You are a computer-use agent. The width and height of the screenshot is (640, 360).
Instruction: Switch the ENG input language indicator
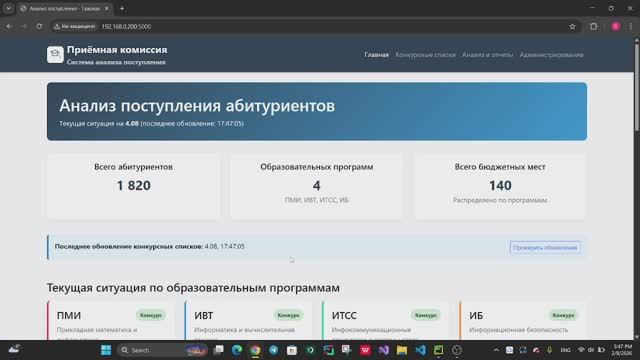(565, 350)
